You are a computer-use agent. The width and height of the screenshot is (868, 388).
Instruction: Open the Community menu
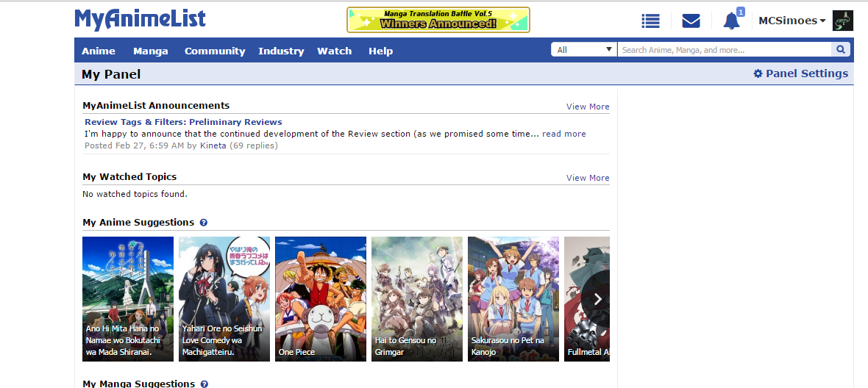215,51
